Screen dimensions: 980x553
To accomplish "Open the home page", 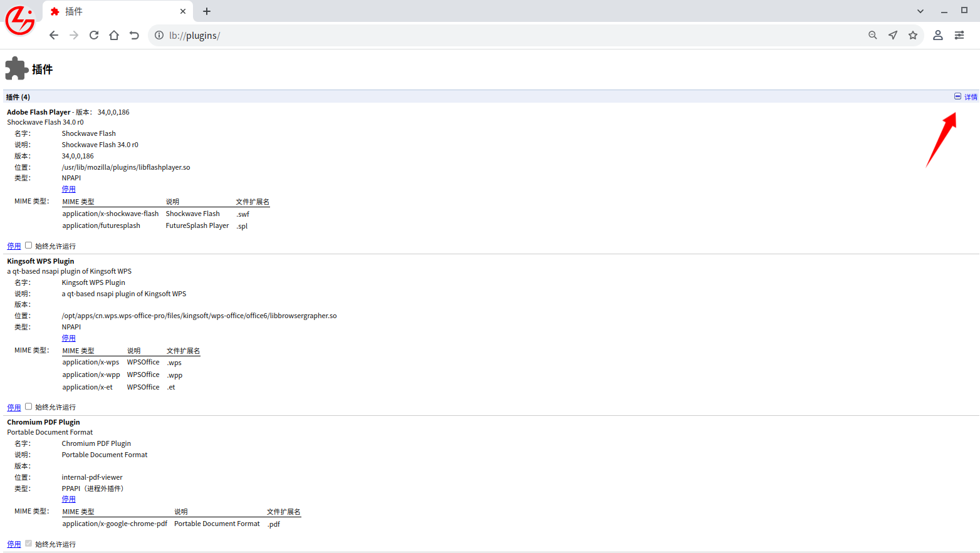I will pyautogui.click(x=114, y=35).
